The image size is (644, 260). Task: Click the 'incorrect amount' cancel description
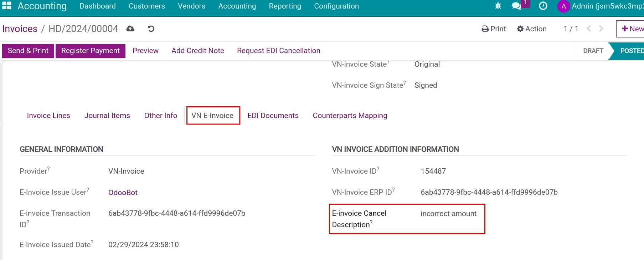(448, 214)
